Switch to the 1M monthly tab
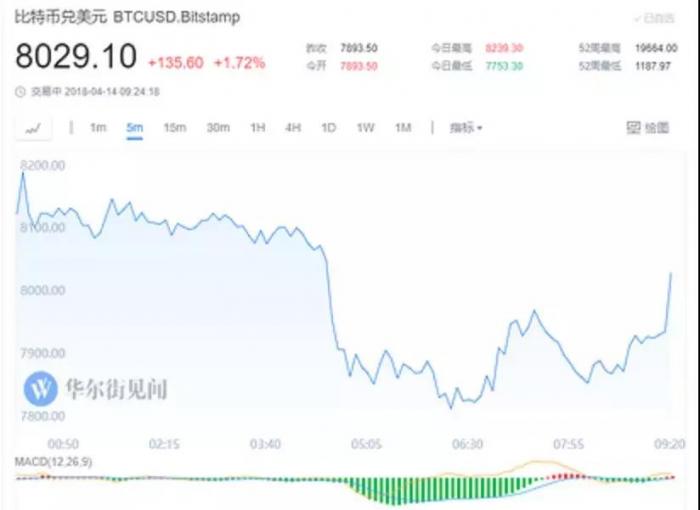Image resolution: width=700 pixels, height=510 pixels. pyautogui.click(x=403, y=128)
